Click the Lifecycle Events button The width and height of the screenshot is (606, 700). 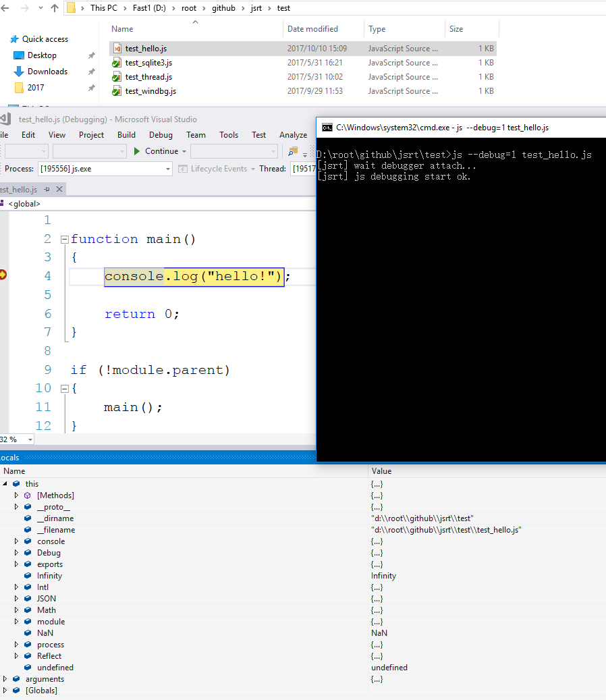pos(213,169)
